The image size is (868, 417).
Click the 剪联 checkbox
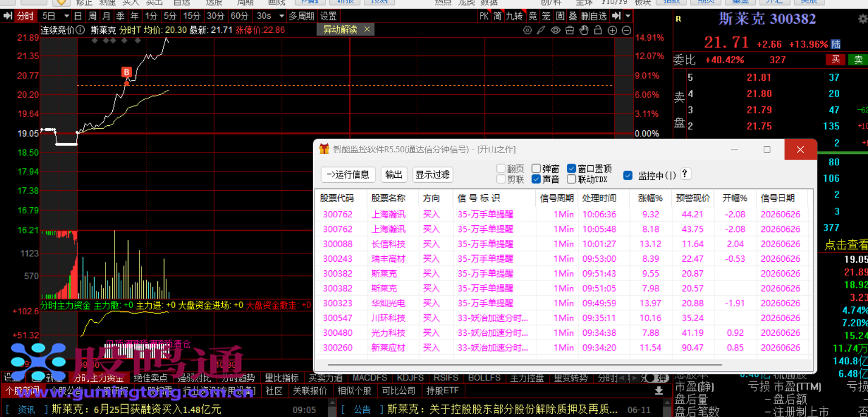(501, 179)
